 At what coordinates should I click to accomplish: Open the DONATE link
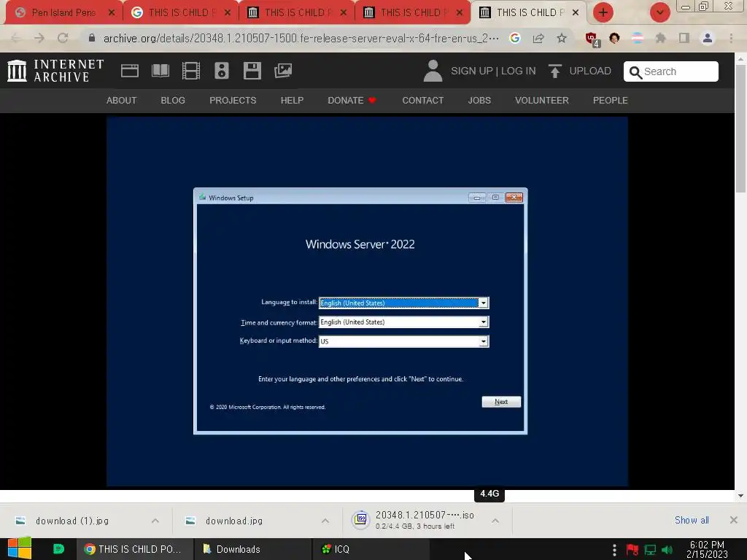pos(352,101)
